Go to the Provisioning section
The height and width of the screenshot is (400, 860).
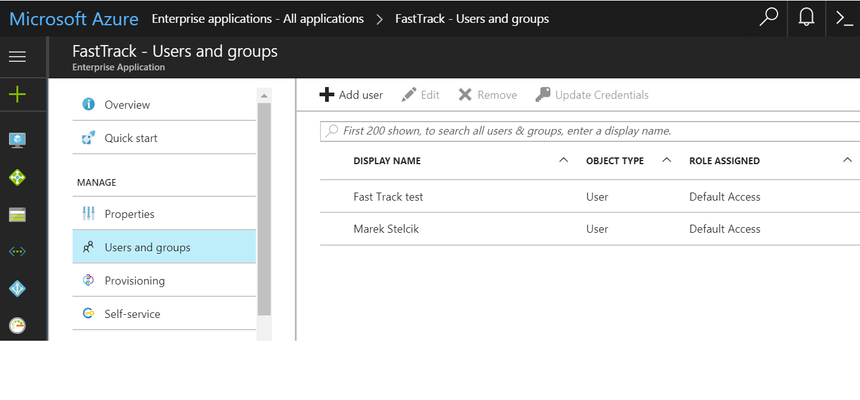[x=164, y=280]
